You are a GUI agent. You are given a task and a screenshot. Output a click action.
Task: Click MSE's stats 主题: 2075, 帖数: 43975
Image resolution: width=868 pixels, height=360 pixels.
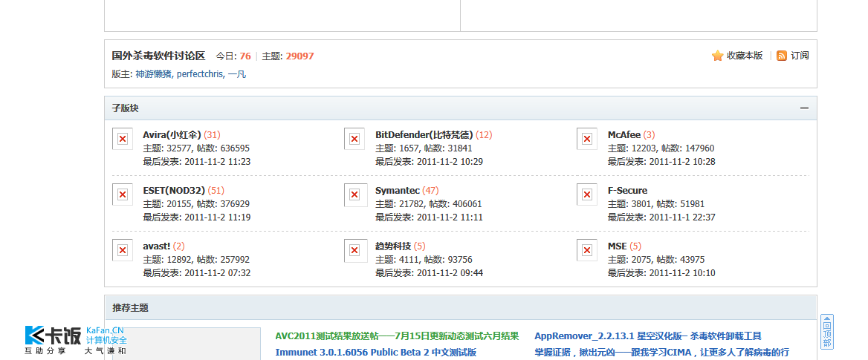point(656,260)
